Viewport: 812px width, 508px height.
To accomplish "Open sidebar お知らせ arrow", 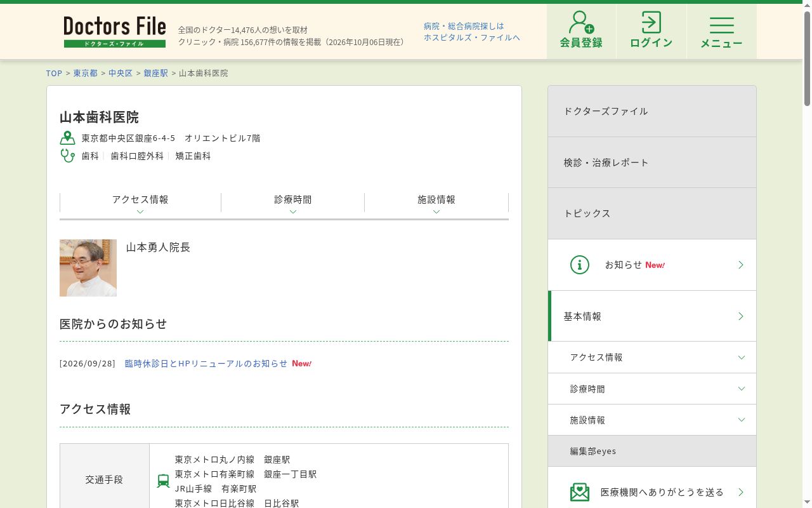I will [741, 265].
